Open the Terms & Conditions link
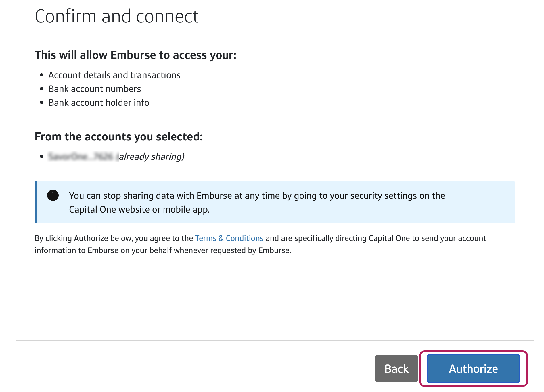Viewport: 544px width, 392px height. click(x=229, y=238)
